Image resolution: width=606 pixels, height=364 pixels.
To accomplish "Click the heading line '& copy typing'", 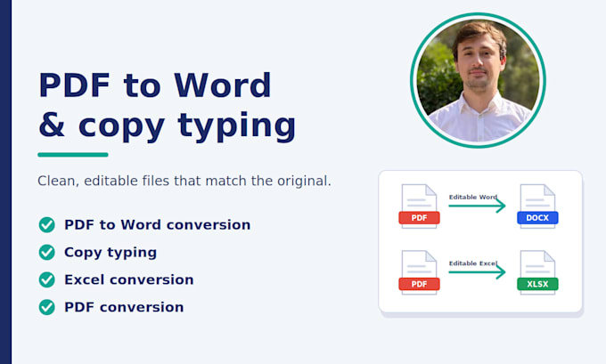I will pos(167,126).
